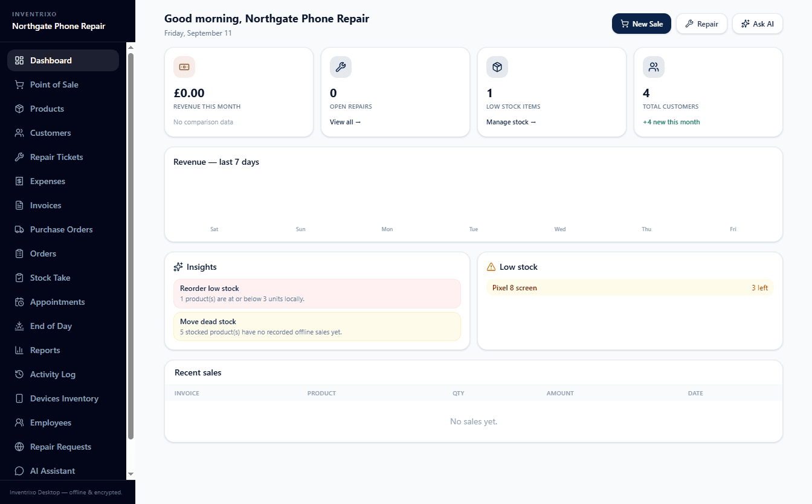Open the Reports section label
Image resolution: width=812 pixels, height=504 pixels.
tap(45, 350)
